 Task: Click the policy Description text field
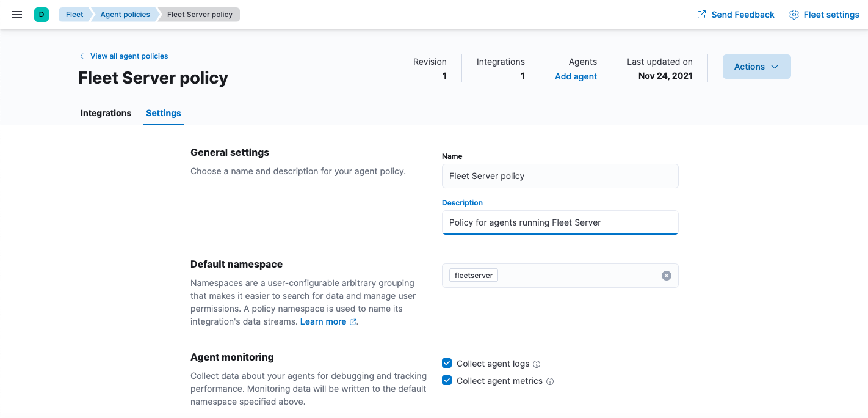pyautogui.click(x=560, y=222)
